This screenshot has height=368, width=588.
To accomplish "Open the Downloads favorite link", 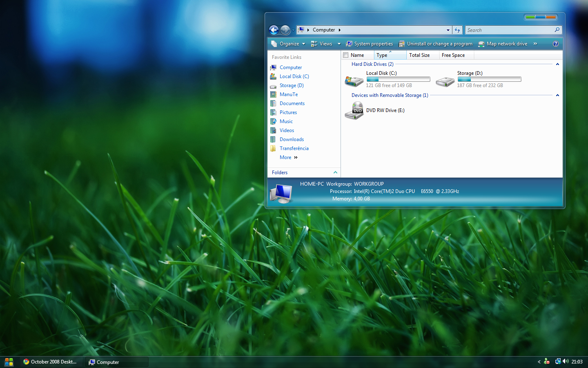I will 292,139.
